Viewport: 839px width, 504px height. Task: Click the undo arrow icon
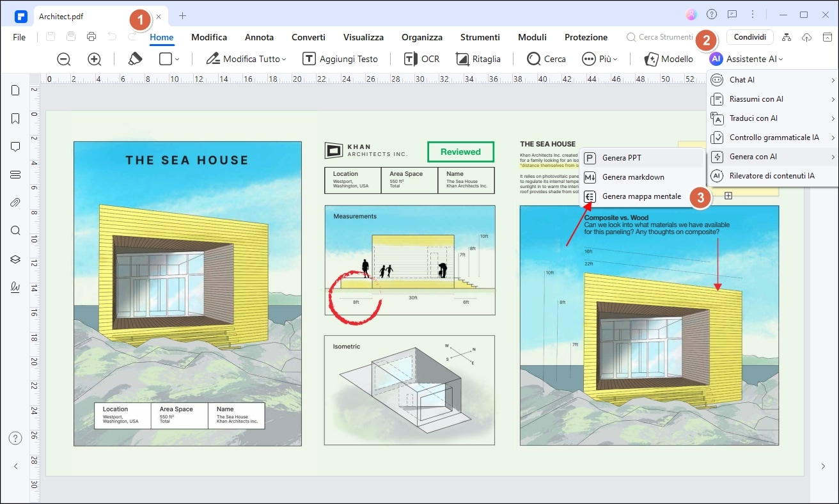pos(112,37)
